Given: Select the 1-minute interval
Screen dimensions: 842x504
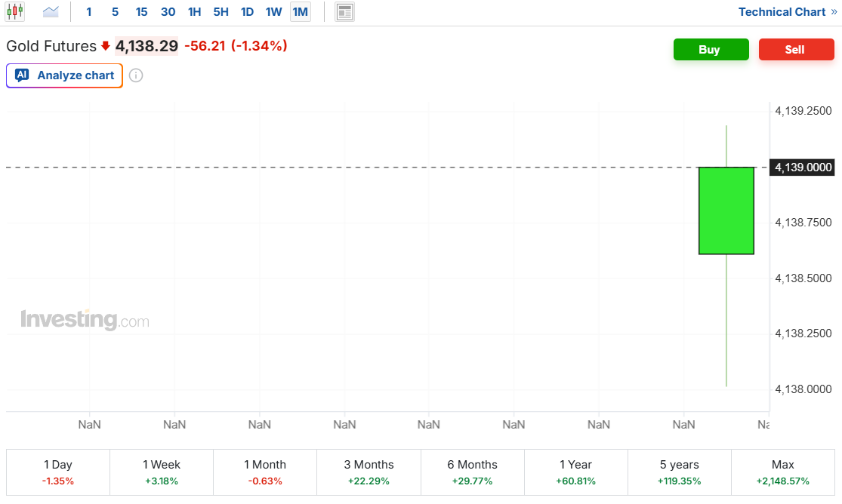Looking at the screenshot, I should [89, 12].
